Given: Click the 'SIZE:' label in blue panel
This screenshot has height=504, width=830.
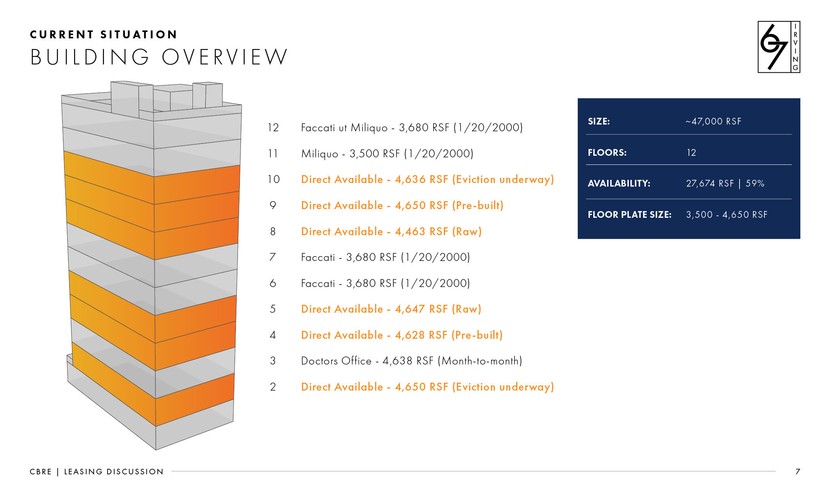Looking at the screenshot, I should [599, 121].
